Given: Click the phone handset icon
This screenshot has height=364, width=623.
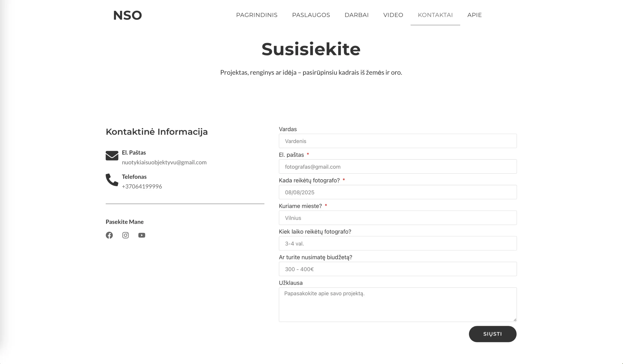Looking at the screenshot, I should pyautogui.click(x=112, y=180).
